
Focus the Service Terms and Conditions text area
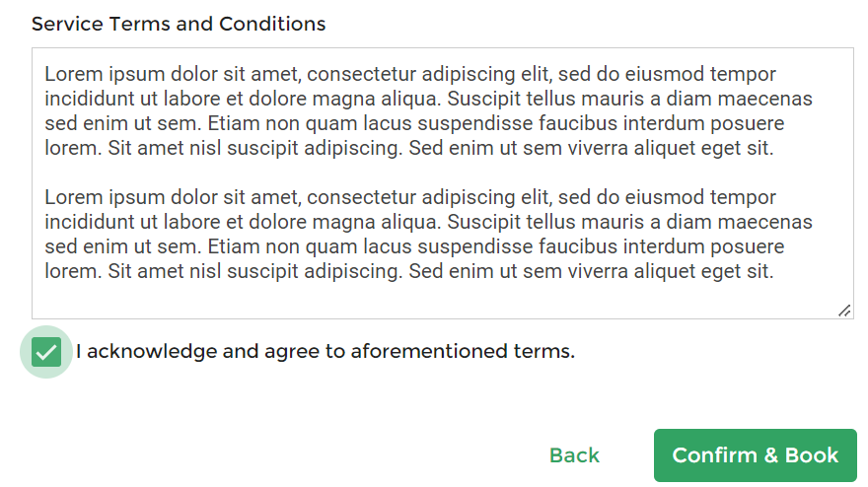(442, 183)
